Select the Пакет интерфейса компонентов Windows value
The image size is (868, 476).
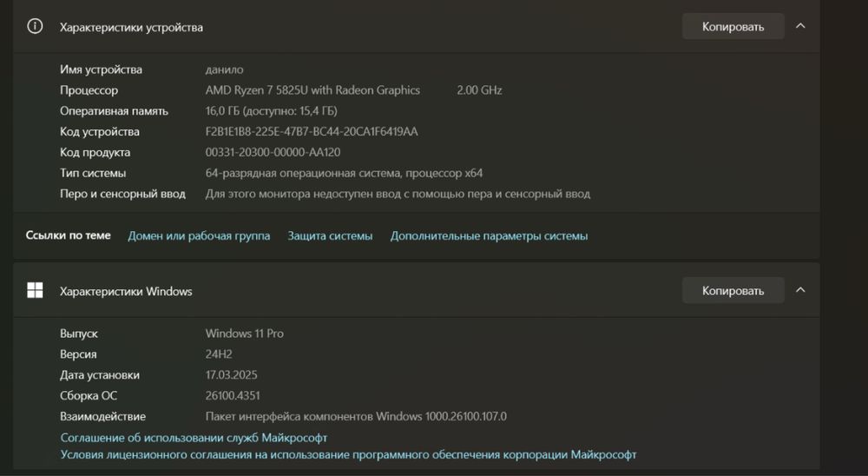356,416
